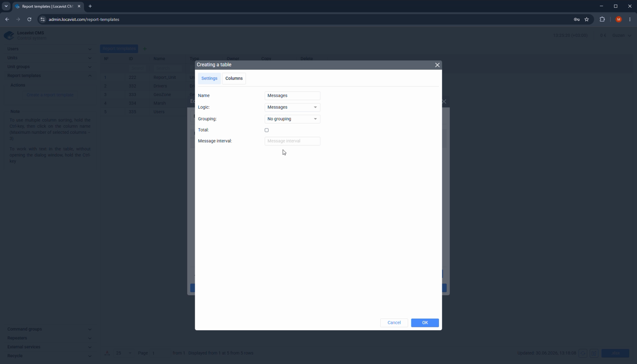Open the browser extensions puzzle icon

[602, 20]
